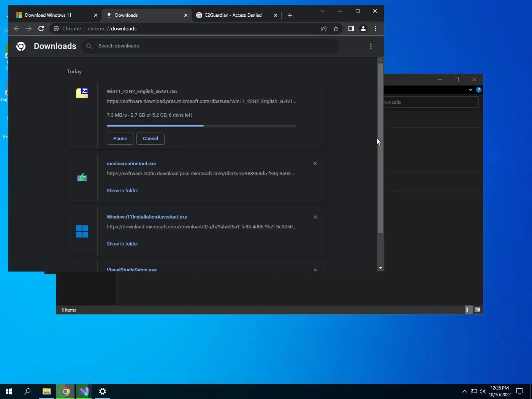This screenshot has width=532, height=399.
Task: Open Settings from the taskbar gear
Action: tap(103, 391)
